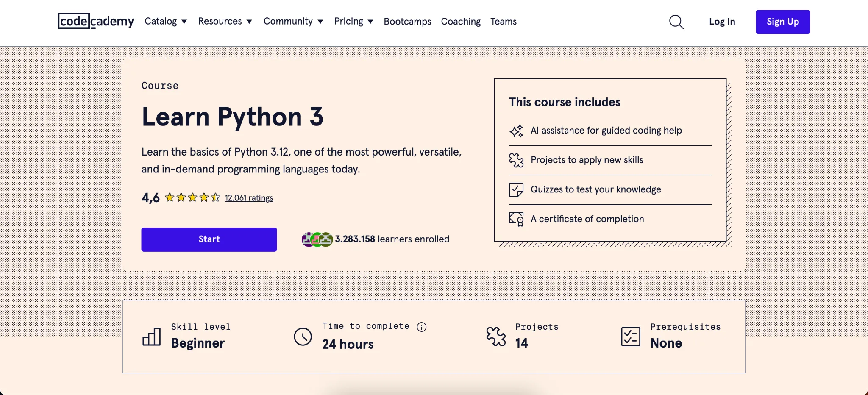The width and height of the screenshot is (868, 395).
Task: Click the Beginner skill level value
Action: tap(198, 343)
